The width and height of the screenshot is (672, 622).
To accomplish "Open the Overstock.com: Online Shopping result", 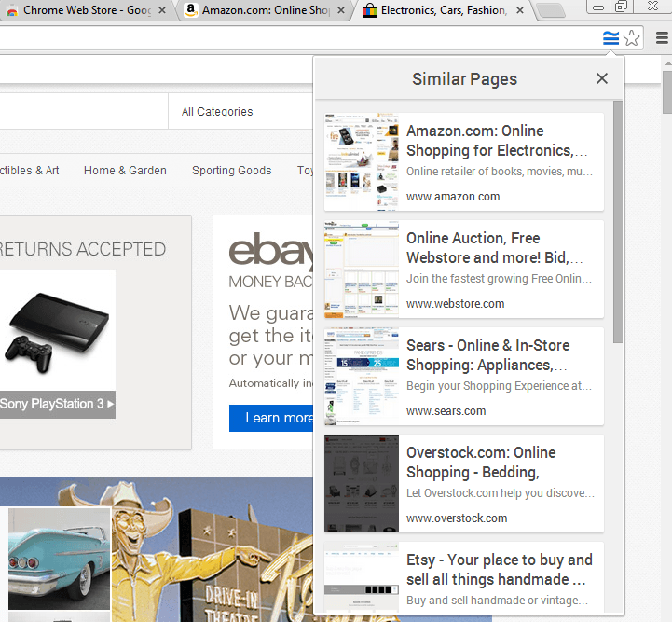I will 481,463.
